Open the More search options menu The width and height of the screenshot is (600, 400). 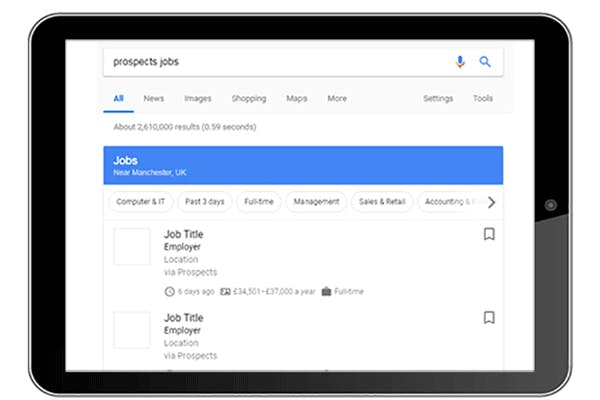click(x=337, y=99)
